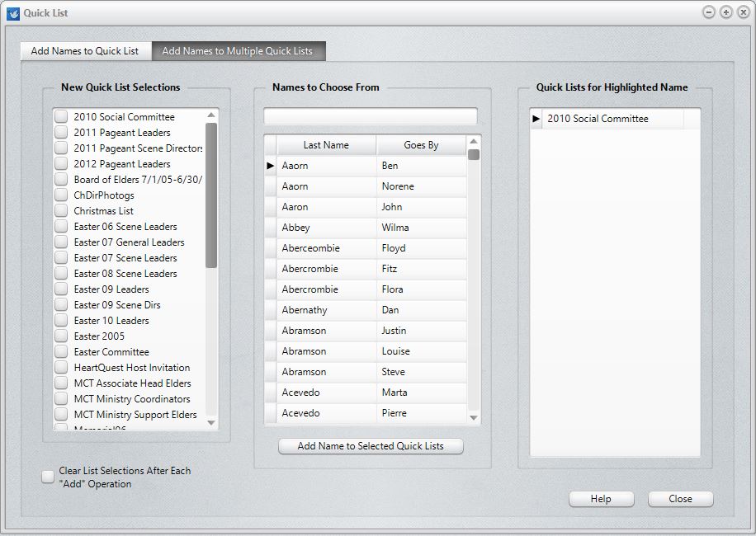
Task: Click Add Name to Selected Quick Lists button
Action: pyautogui.click(x=371, y=446)
